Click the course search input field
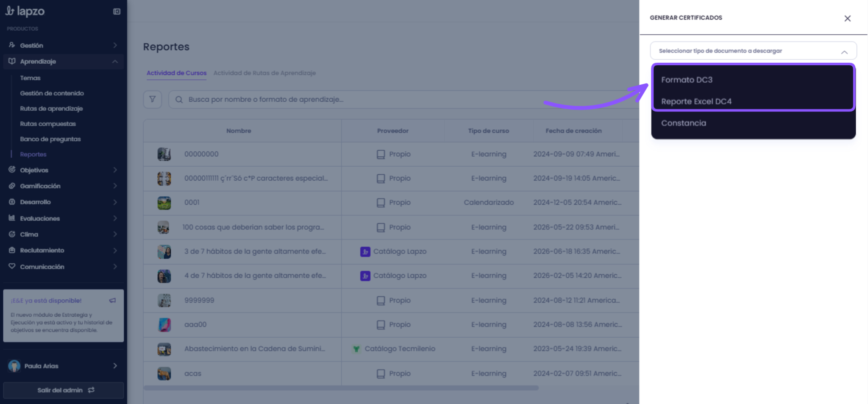This screenshot has width=868, height=404. tap(403, 99)
